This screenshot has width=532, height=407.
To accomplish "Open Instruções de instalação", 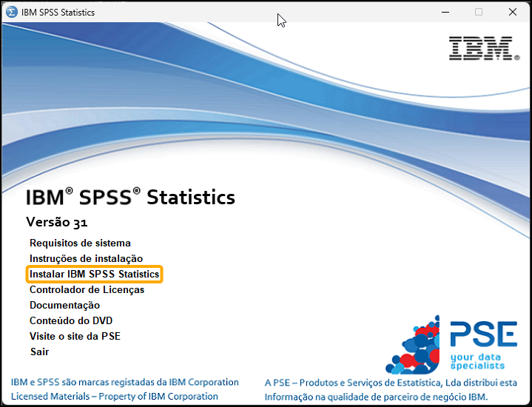I will [x=86, y=259].
